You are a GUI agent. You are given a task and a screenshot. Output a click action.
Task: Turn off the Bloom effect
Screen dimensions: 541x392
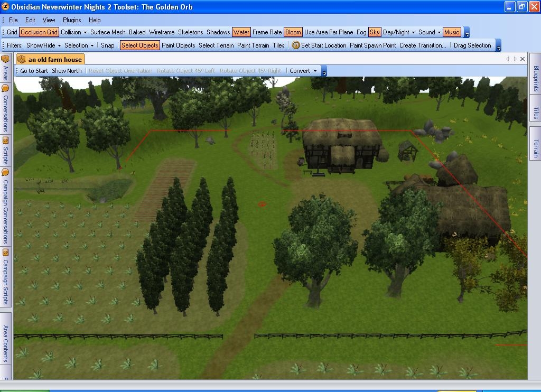tap(293, 32)
